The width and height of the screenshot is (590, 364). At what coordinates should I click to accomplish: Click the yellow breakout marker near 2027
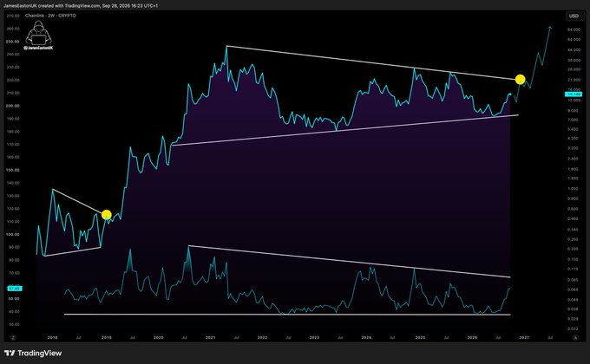520,80
